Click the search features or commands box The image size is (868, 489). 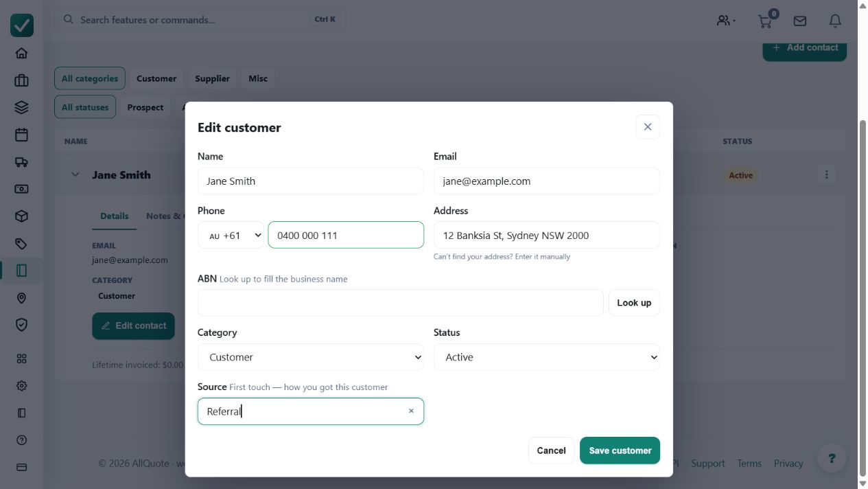[x=200, y=19]
